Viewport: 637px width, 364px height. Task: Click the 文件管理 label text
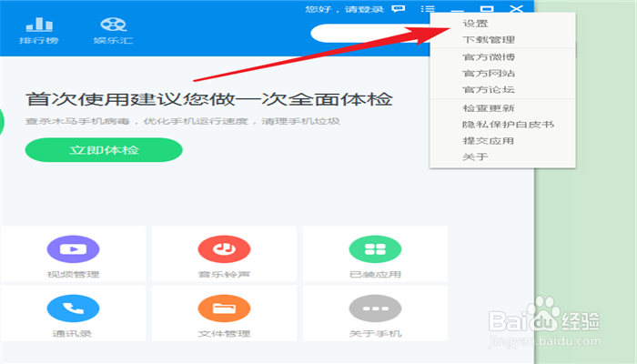(224, 334)
